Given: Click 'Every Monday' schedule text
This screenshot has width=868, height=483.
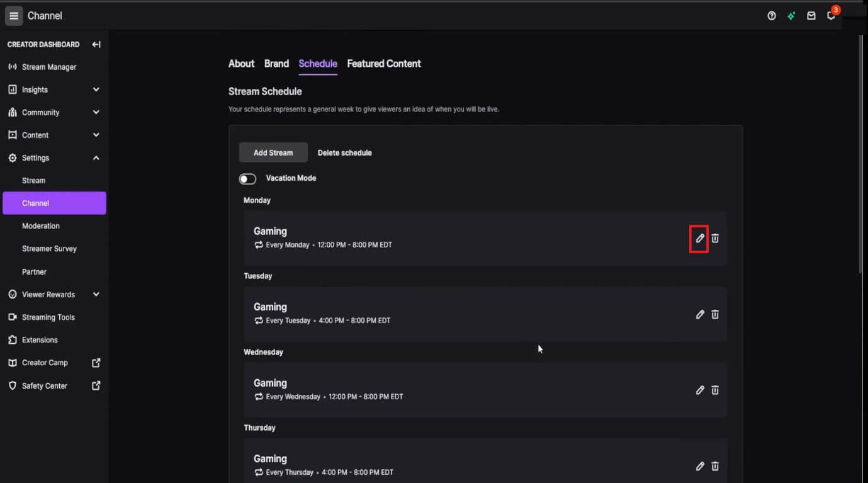Looking at the screenshot, I should (288, 245).
